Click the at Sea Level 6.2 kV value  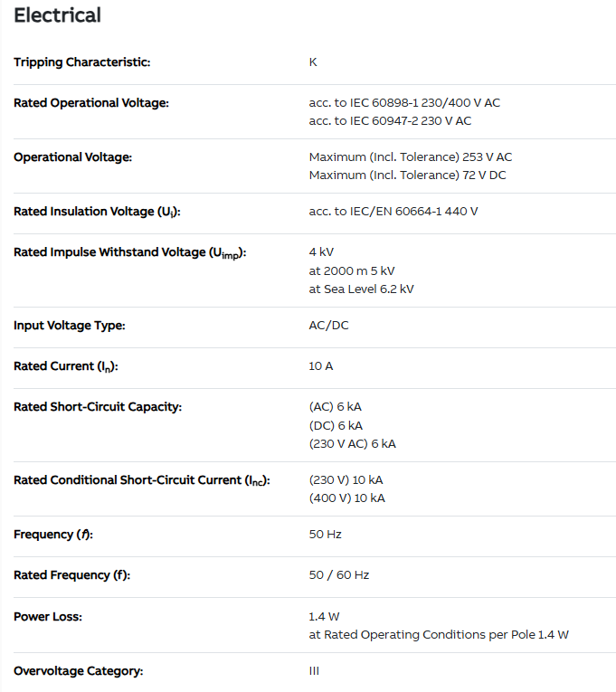coord(361,289)
